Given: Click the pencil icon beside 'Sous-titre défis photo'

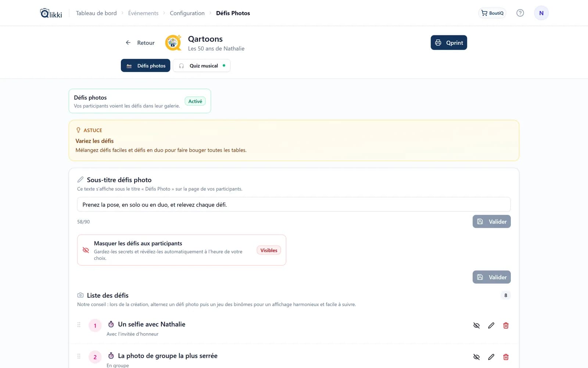Looking at the screenshot, I should [80, 180].
